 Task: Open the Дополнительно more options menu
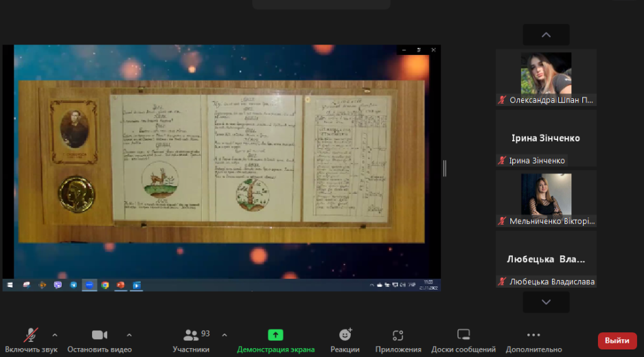pyautogui.click(x=533, y=340)
